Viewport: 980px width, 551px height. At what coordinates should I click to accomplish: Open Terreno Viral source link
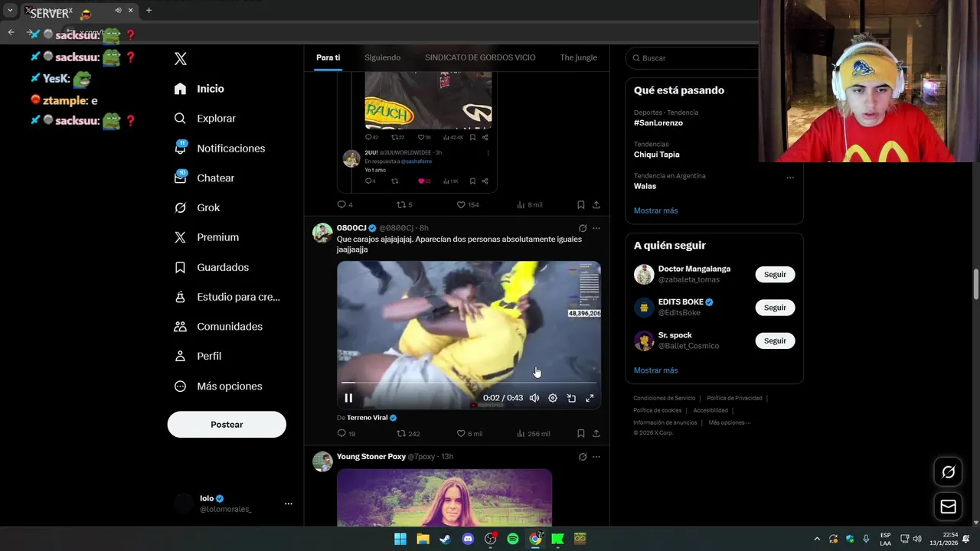pos(372,418)
